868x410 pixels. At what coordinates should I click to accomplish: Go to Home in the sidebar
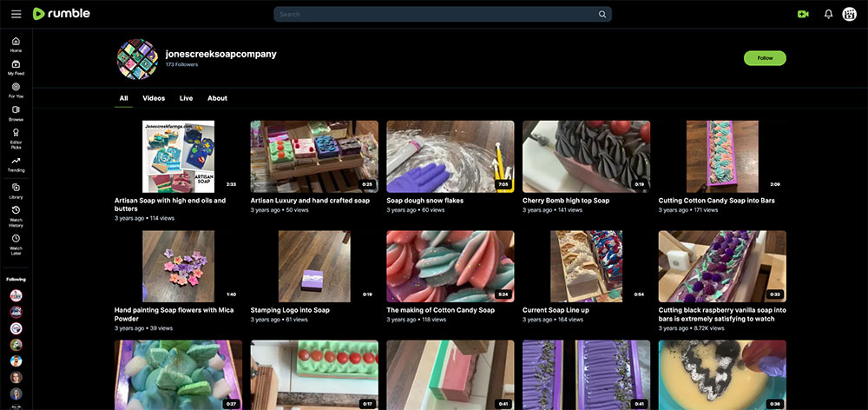click(16, 45)
